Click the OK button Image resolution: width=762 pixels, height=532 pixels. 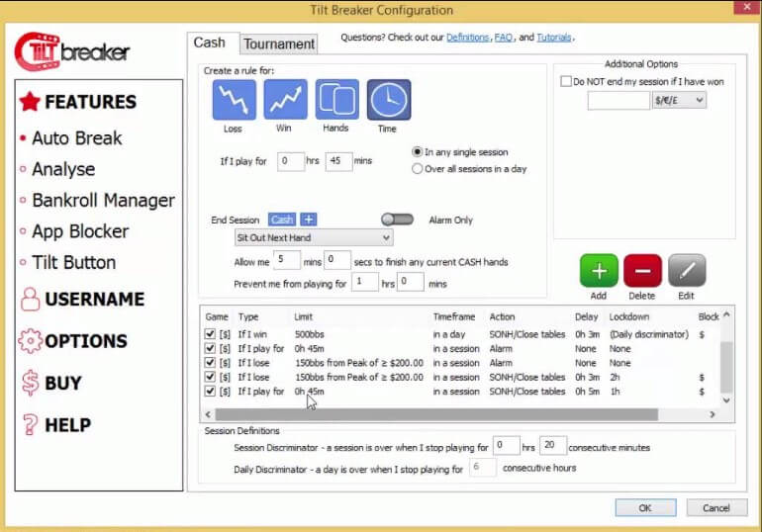645,507
